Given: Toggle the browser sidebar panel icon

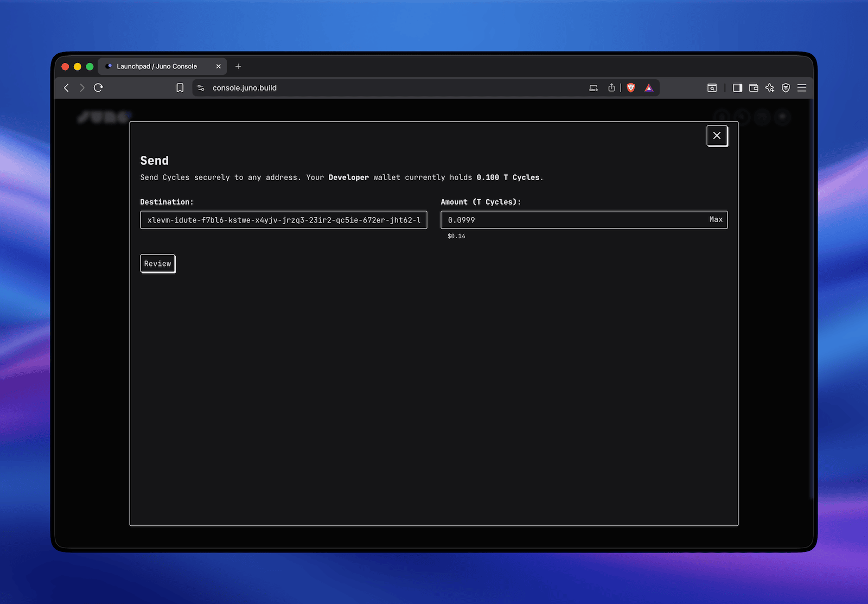Looking at the screenshot, I should (737, 87).
